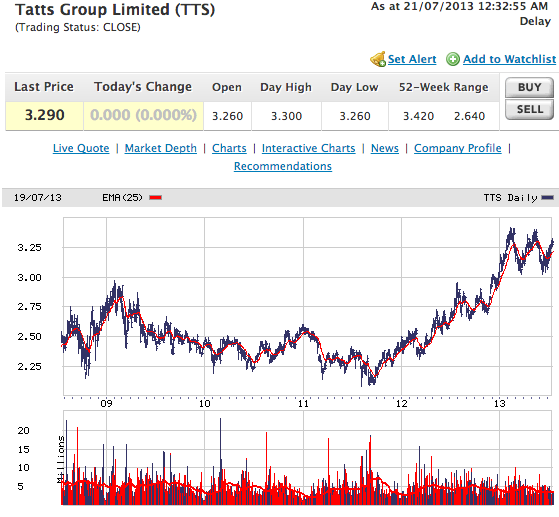This screenshot has height=517, width=559.
Task: Click the 13 year label on the chart
Action: tap(500, 404)
